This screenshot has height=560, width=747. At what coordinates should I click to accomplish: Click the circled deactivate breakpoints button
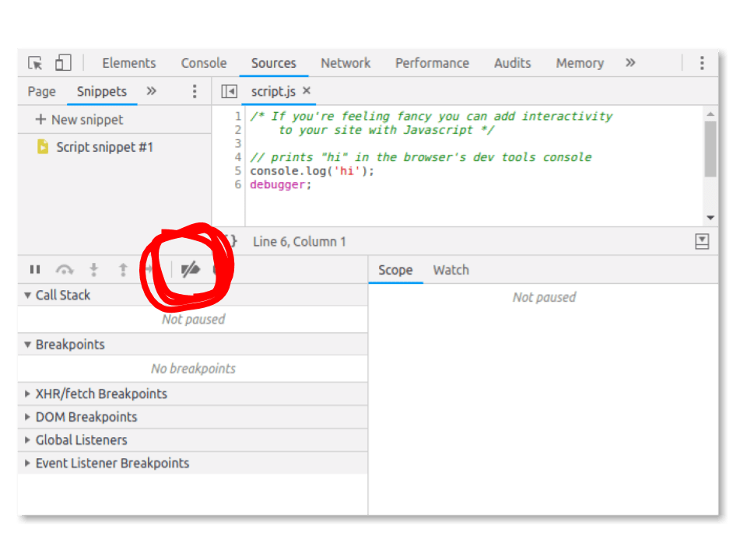pos(189,269)
